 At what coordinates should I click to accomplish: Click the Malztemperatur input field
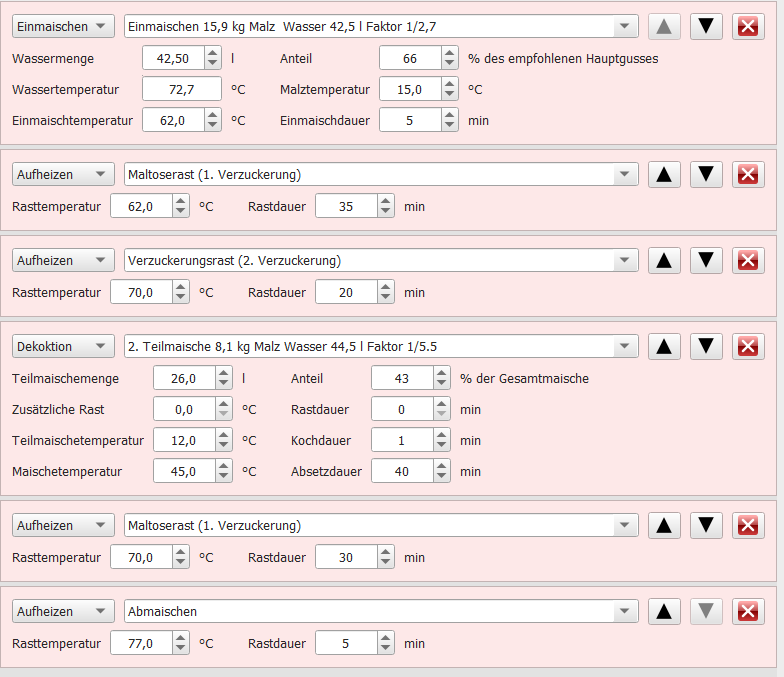tap(410, 90)
